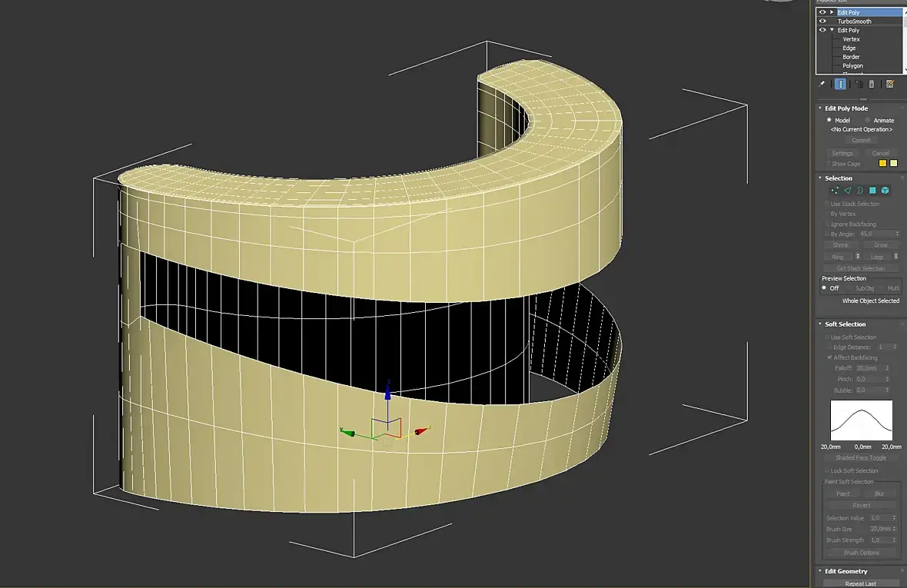Click Make Unique icon in modifier toolbar

point(859,85)
